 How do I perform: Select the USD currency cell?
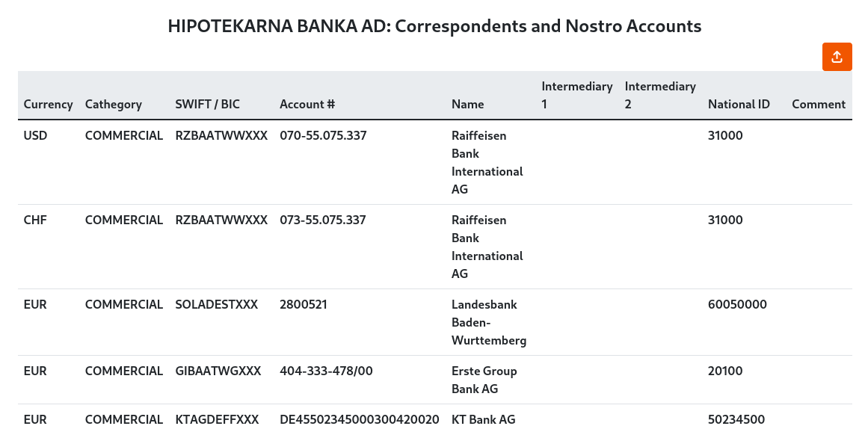point(35,136)
